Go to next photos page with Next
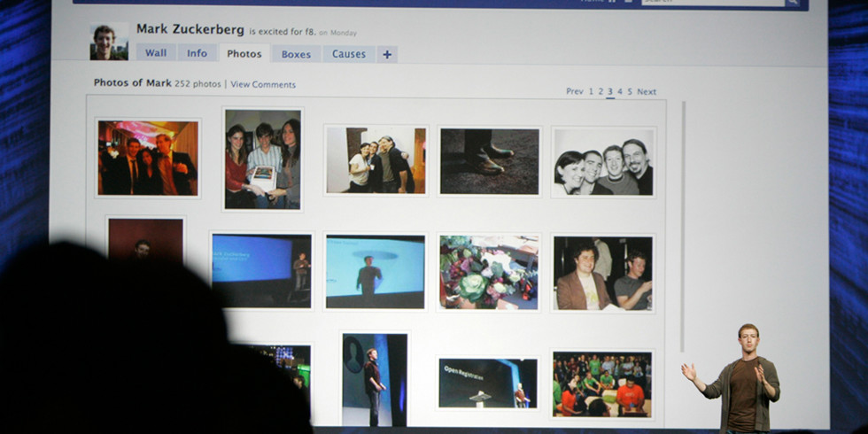 click(x=647, y=91)
